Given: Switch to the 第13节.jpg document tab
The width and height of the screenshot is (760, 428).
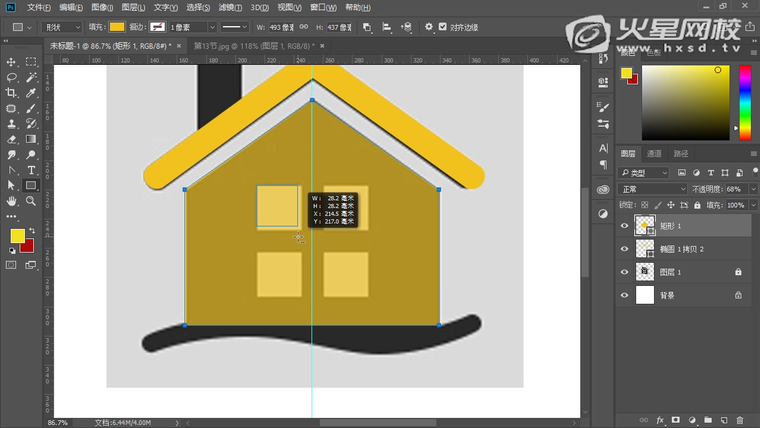Looking at the screenshot, I should click(249, 46).
